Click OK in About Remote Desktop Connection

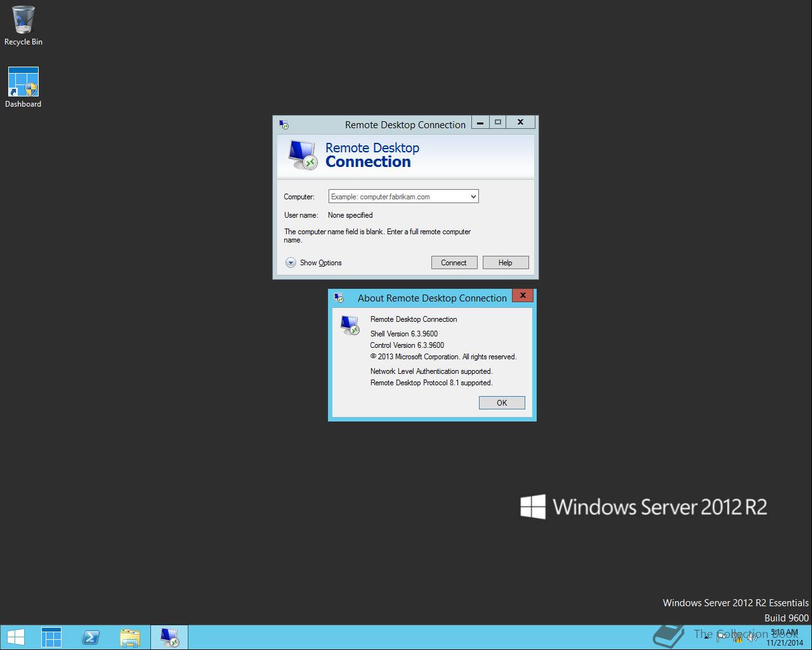[502, 403]
